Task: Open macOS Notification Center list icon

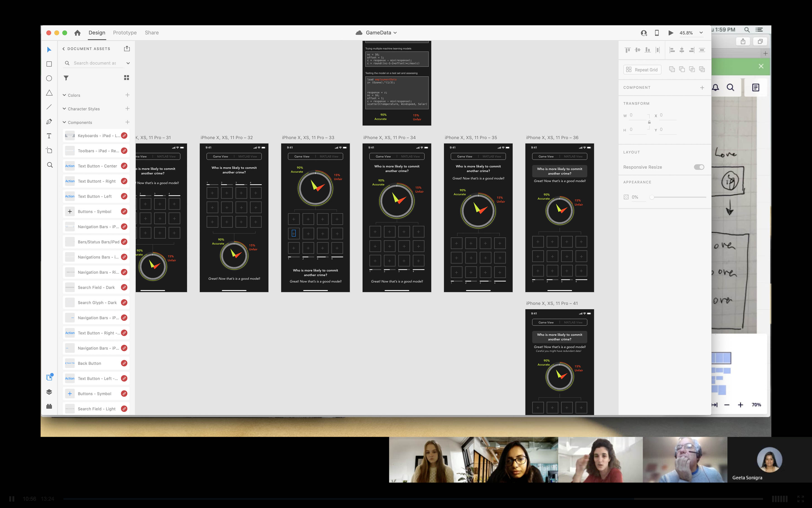Action: 759,29
